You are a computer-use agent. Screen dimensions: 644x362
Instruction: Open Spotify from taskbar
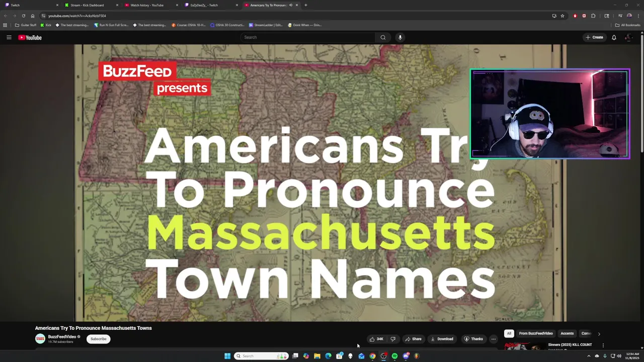click(x=394, y=356)
